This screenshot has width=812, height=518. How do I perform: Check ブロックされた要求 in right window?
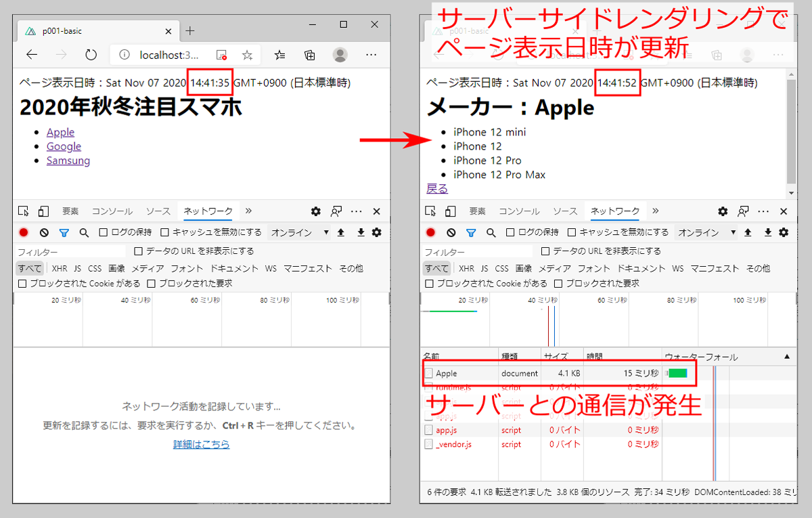tap(558, 284)
